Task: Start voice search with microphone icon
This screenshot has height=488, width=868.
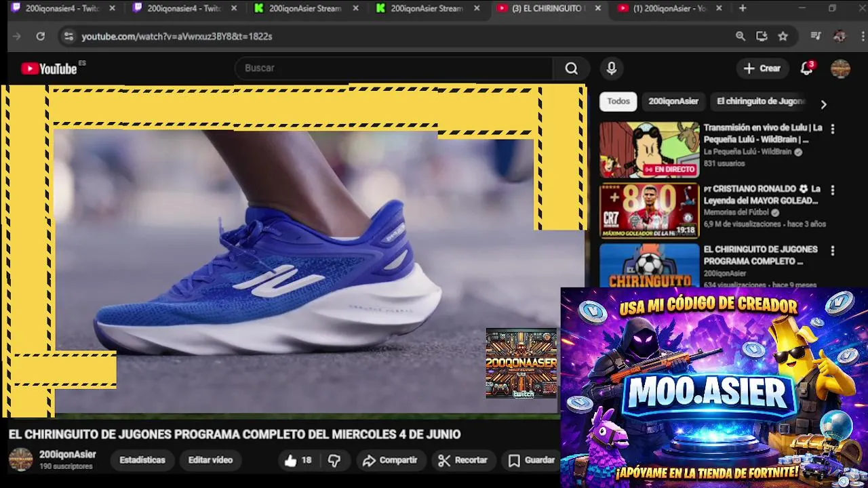Action: pos(612,68)
